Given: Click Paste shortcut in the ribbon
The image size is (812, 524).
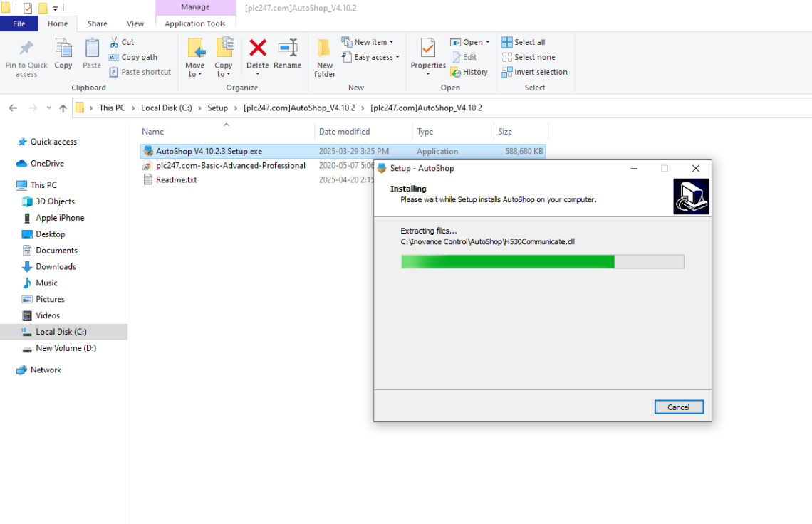Looking at the screenshot, I should point(140,72).
